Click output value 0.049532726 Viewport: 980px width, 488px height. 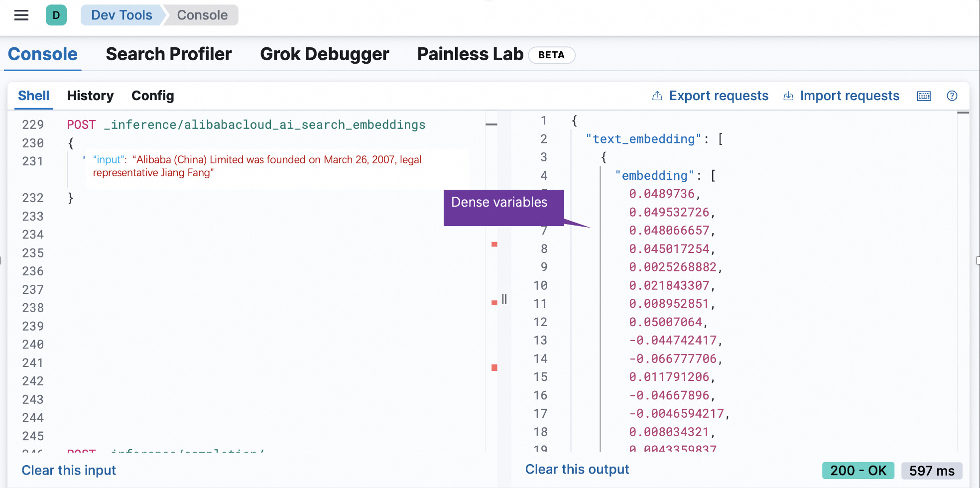pyautogui.click(x=669, y=212)
